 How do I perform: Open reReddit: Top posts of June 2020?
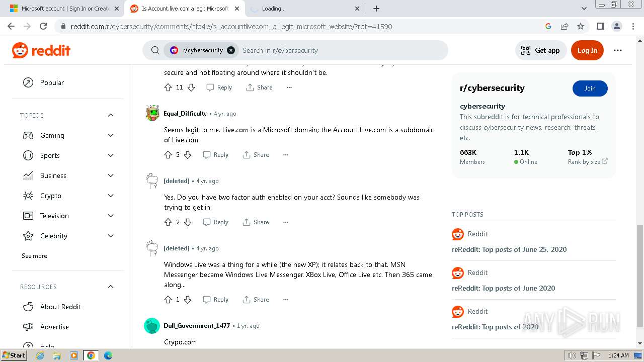pyautogui.click(x=503, y=288)
